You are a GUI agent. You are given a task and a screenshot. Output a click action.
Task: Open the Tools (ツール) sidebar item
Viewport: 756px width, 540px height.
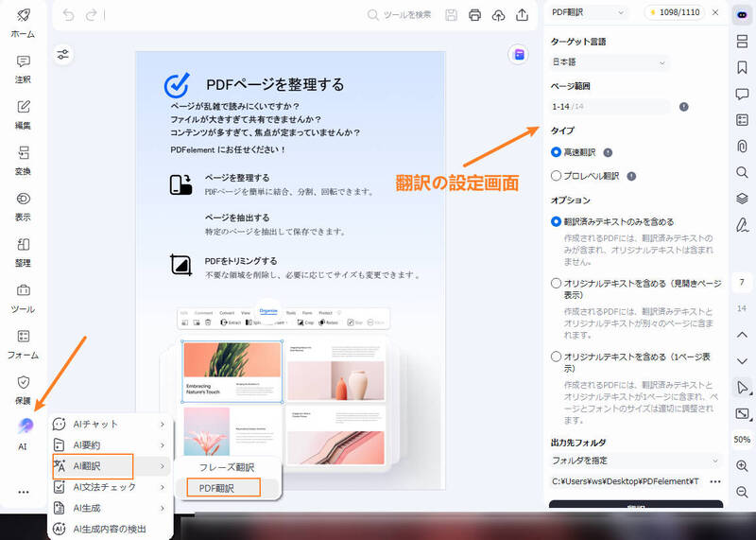pos(23,298)
